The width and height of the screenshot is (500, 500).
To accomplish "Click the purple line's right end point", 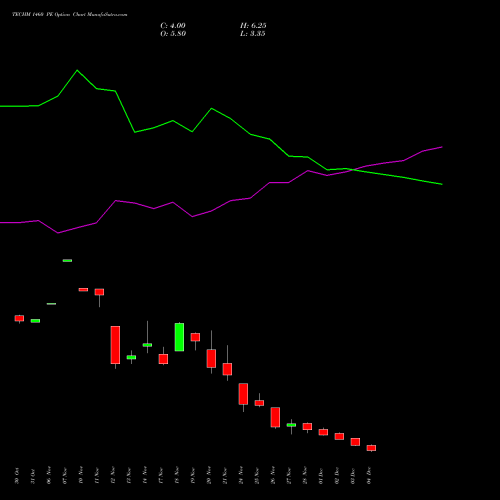I will (442, 147).
